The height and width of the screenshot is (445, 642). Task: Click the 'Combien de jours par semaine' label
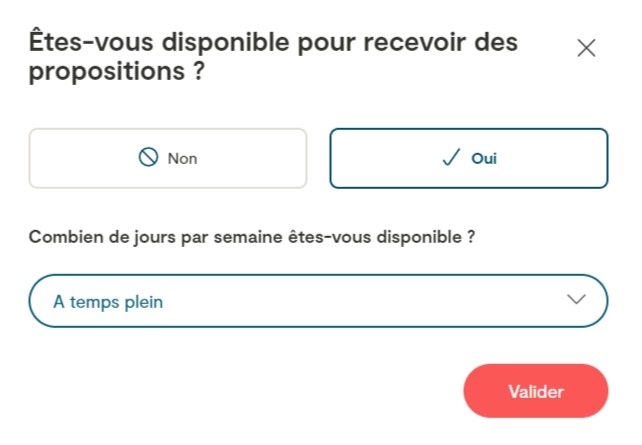[251, 237]
